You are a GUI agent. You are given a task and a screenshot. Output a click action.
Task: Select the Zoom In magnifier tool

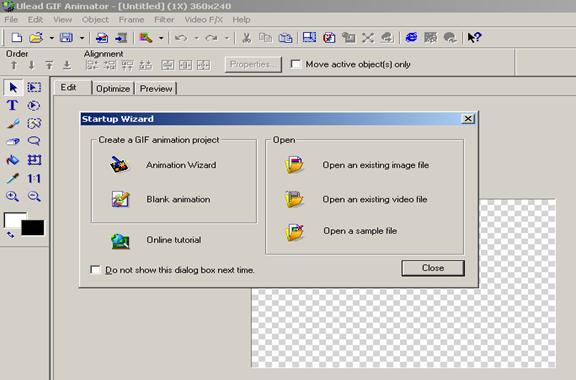(x=12, y=196)
